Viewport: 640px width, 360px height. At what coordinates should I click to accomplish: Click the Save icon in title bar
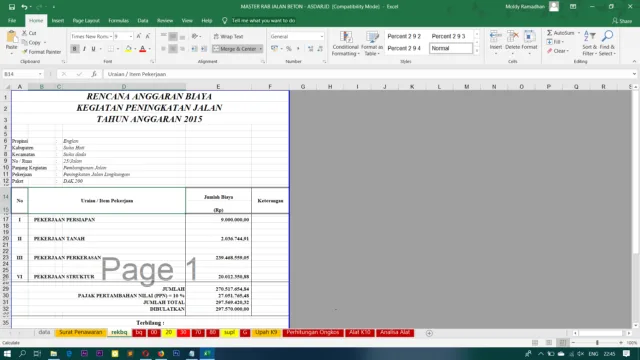[x=12, y=7]
